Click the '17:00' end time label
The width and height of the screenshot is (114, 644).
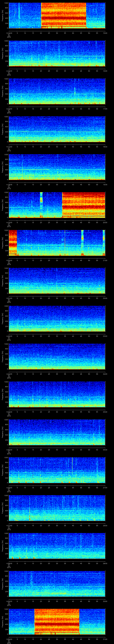click(105, 109)
